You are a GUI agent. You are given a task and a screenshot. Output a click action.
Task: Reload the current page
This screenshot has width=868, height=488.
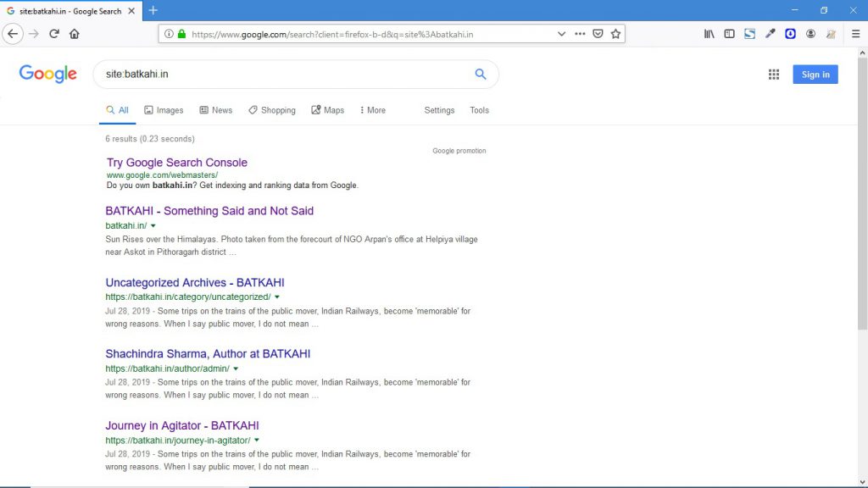[54, 34]
